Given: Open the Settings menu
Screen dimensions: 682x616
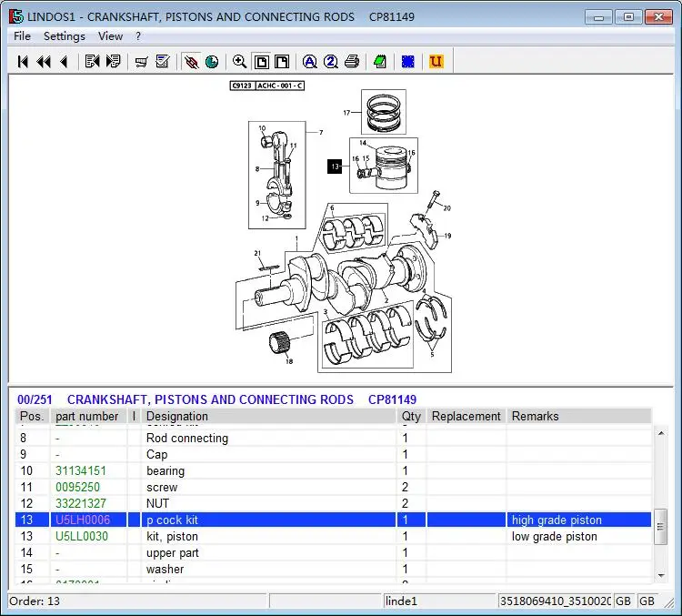Looking at the screenshot, I should [65, 36].
